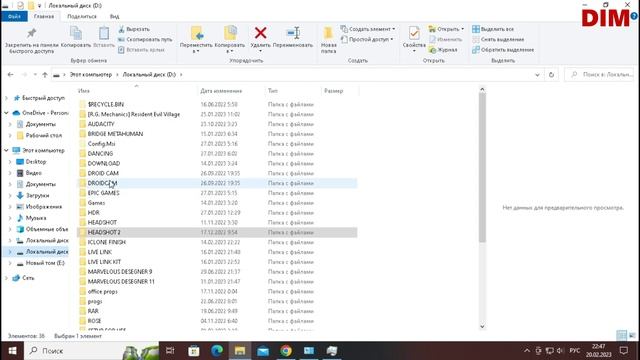Switch to the Share ribbon tab
Screen dimensions: 640x360
pyautogui.click(x=82, y=16)
